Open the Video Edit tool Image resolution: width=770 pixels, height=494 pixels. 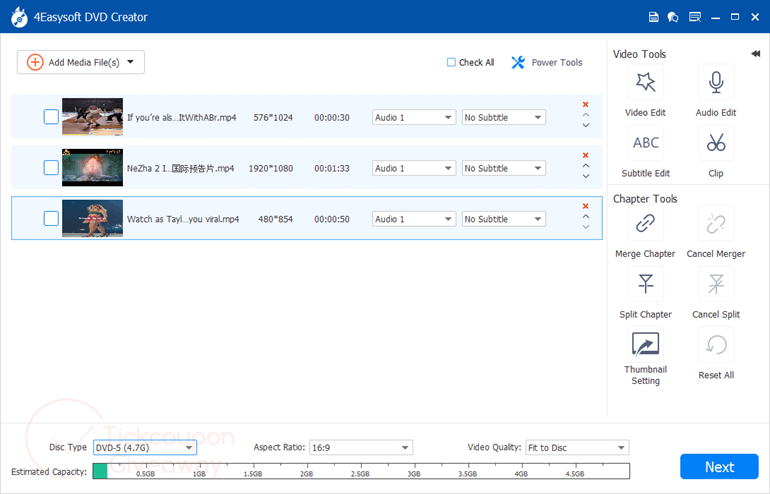(x=645, y=82)
